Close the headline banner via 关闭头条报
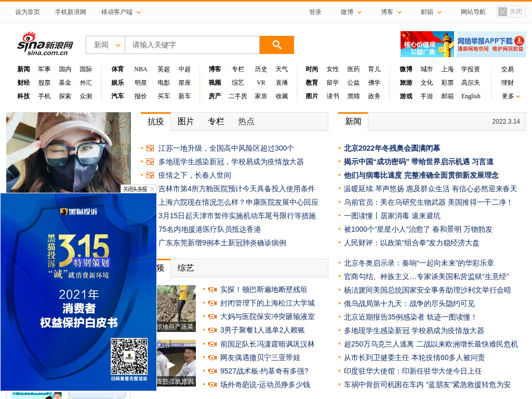 (x=138, y=189)
